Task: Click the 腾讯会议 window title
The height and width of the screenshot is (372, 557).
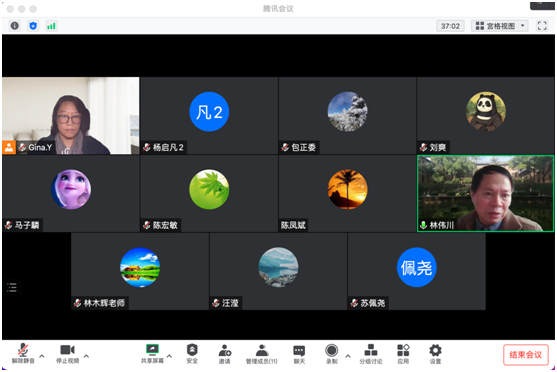Action: [x=278, y=9]
